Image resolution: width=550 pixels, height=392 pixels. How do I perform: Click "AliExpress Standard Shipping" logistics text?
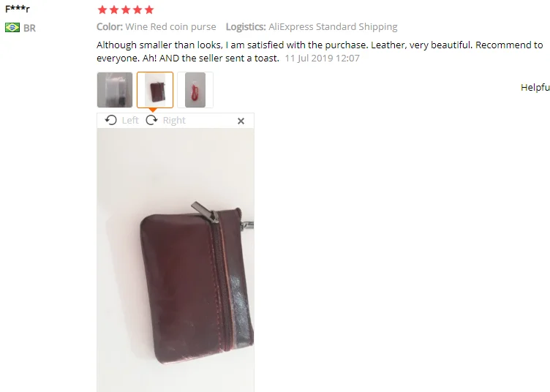[x=333, y=27]
